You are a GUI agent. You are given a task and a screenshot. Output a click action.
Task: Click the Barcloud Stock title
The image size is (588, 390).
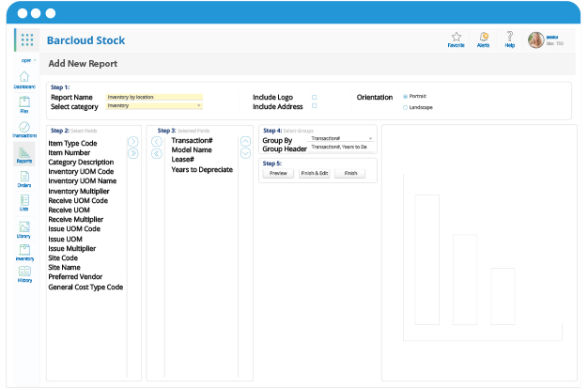85,40
